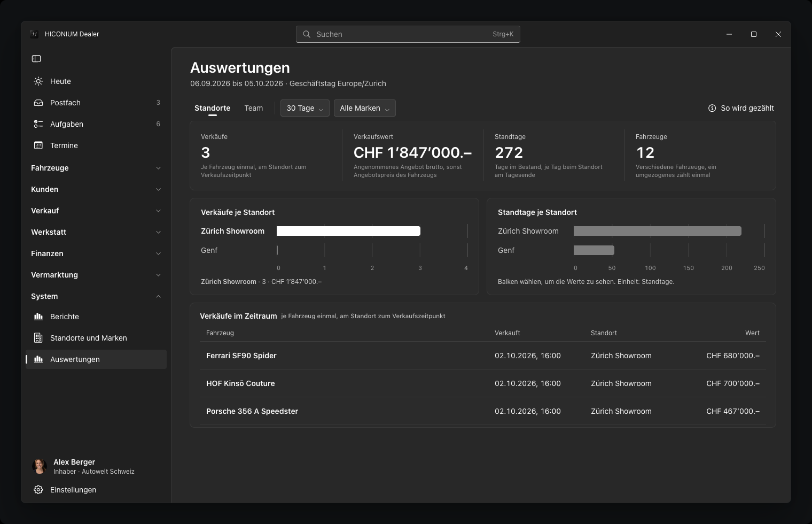Click the 272 Standtage figure
The width and height of the screenshot is (812, 524).
(x=509, y=153)
